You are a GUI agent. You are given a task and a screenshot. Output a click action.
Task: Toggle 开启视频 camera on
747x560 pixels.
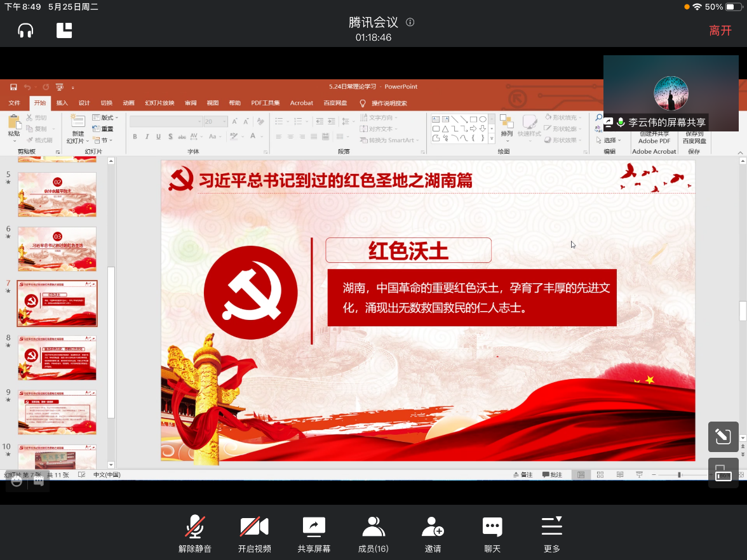pos(254,534)
